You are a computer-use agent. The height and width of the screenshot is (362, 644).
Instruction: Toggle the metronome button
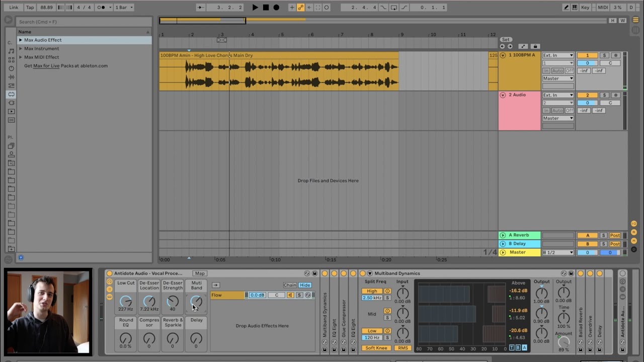[x=103, y=8]
